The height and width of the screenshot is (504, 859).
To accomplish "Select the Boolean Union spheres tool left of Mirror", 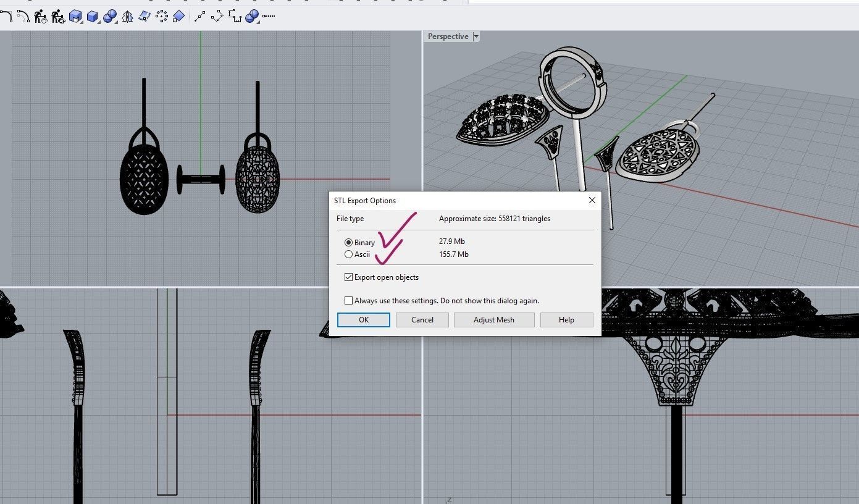I will pyautogui.click(x=110, y=16).
